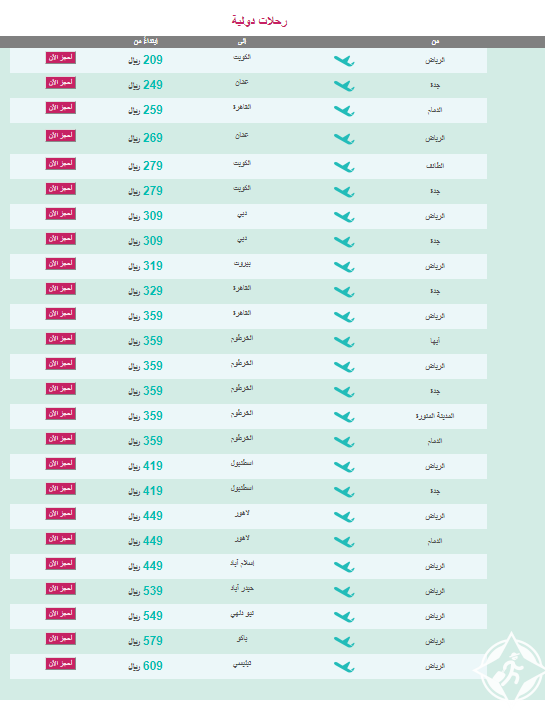Select the 'من' origin column header
556x710 pixels.
point(435,42)
